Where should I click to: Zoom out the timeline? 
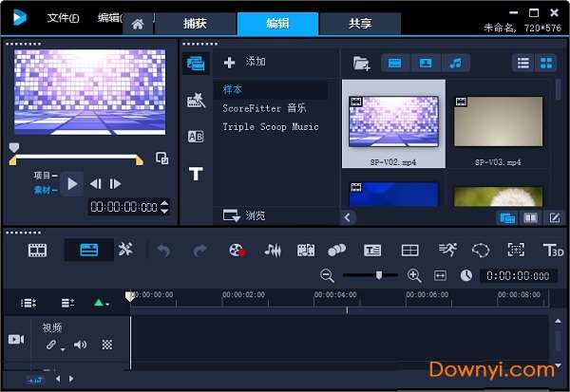pyautogui.click(x=327, y=276)
